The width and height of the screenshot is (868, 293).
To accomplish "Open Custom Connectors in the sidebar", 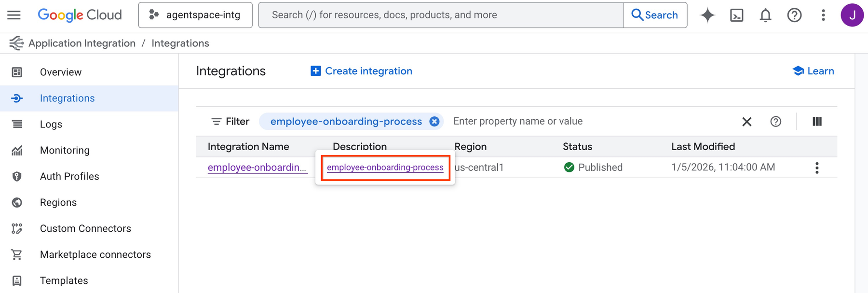I will [x=89, y=228].
